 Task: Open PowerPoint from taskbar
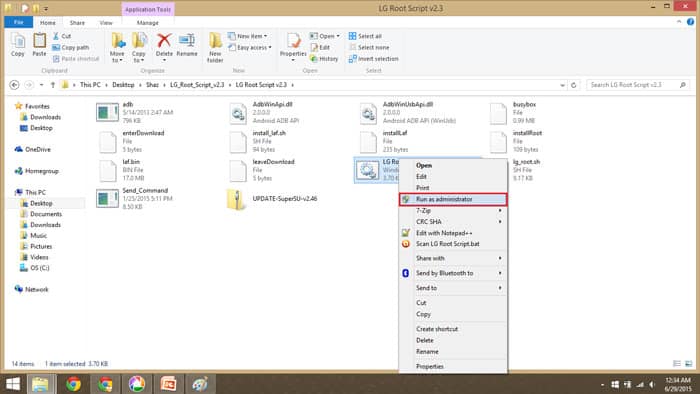point(168,384)
